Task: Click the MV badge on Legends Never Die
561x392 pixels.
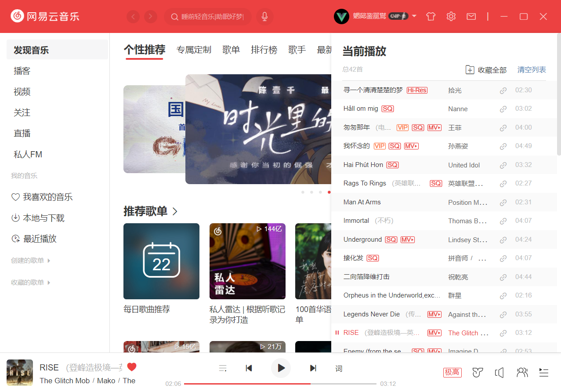Action: coord(434,314)
